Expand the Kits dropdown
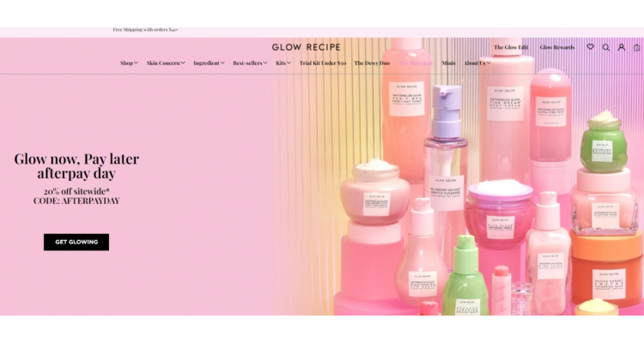This screenshot has height=343, width=644. tap(283, 63)
